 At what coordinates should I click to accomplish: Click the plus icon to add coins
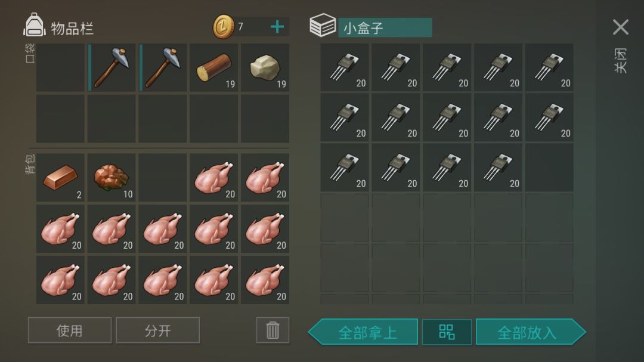click(277, 27)
